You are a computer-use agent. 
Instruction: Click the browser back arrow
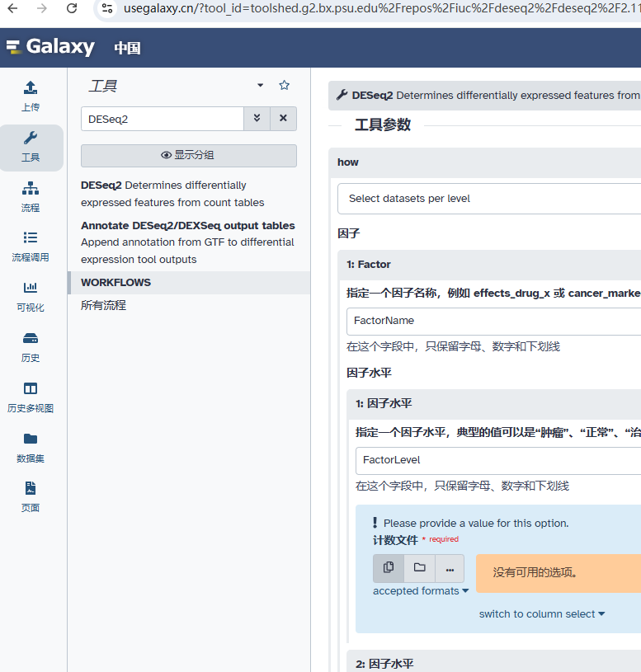pos(13,8)
